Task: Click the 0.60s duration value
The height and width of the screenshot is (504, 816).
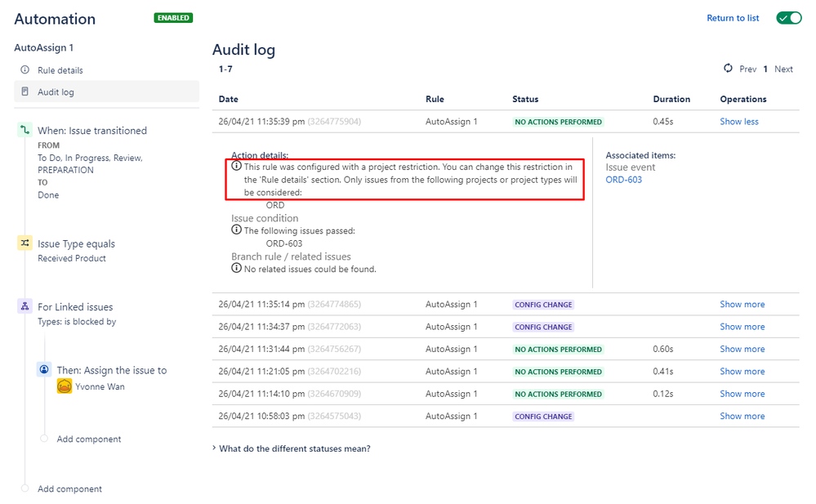Action: click(663, 349)
